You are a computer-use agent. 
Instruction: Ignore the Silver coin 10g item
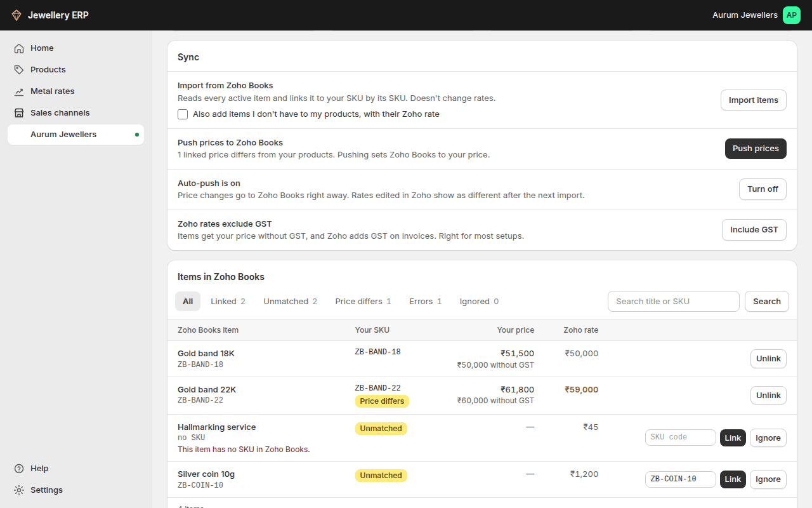[x=768, y=479]
